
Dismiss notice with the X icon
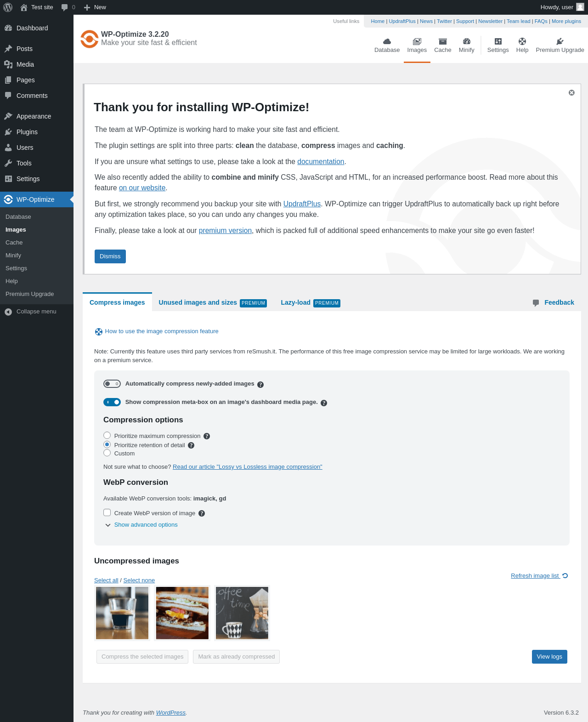click(571, 92)
